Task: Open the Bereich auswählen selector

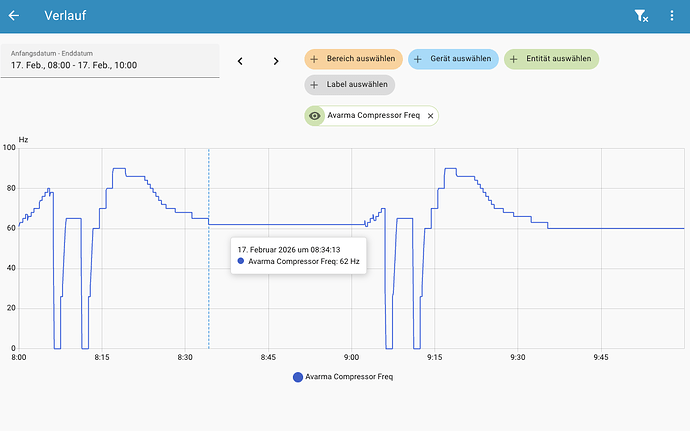Action: click(353, 59)
